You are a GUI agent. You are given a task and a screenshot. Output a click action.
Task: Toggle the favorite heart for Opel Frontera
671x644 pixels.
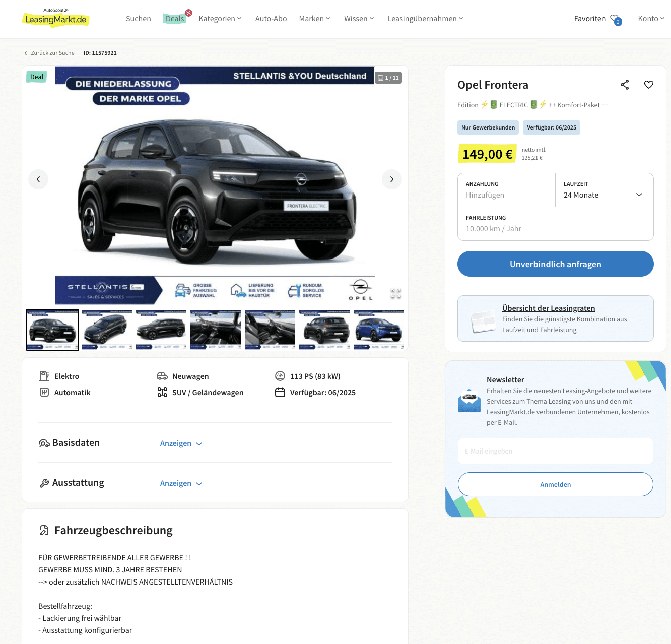pos(649,85)
